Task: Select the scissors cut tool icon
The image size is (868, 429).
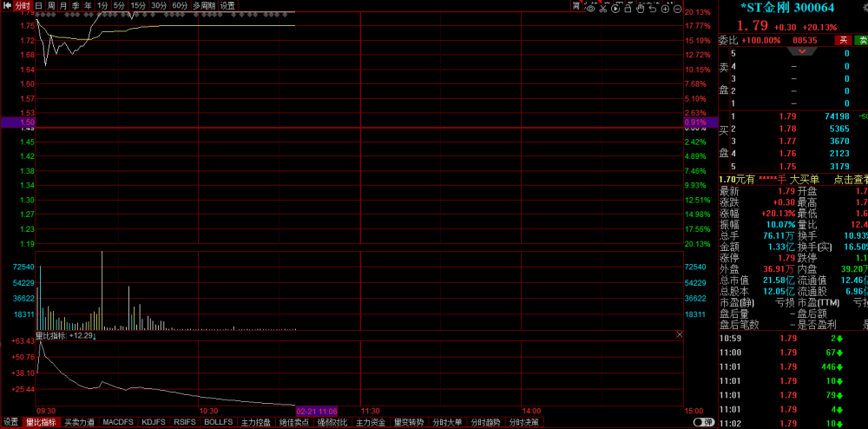Action: pyautogui.click(x=603, y=8)
